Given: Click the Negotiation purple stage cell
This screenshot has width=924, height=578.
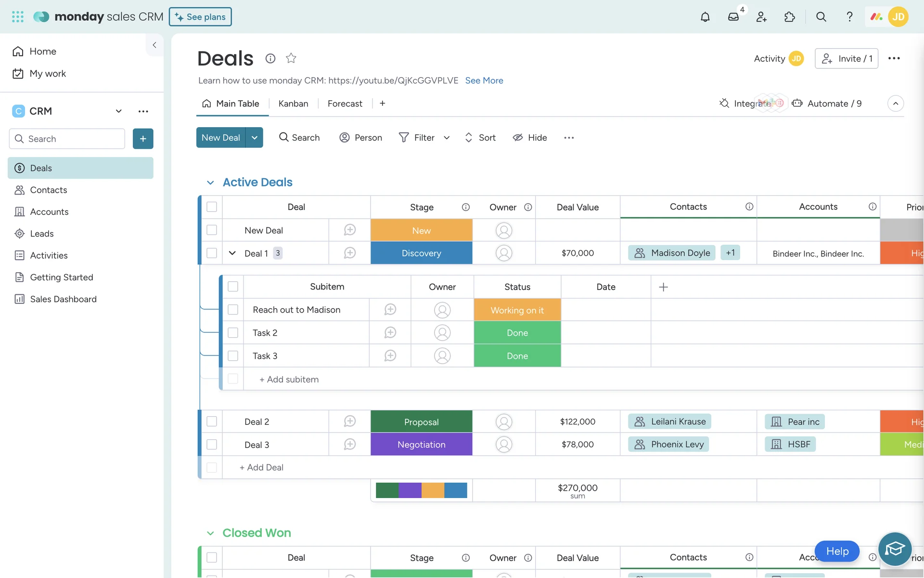Looking at the screenshot, I should tap(421, 445).
